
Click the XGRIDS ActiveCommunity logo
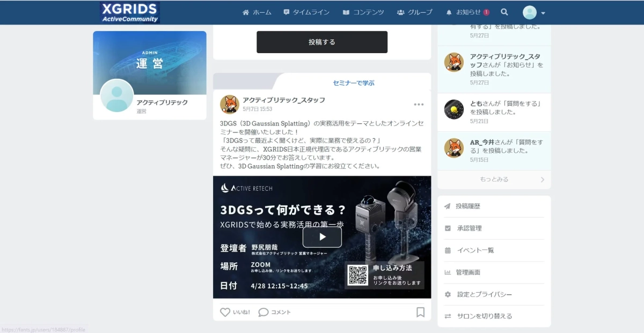(x=130, y=12)
